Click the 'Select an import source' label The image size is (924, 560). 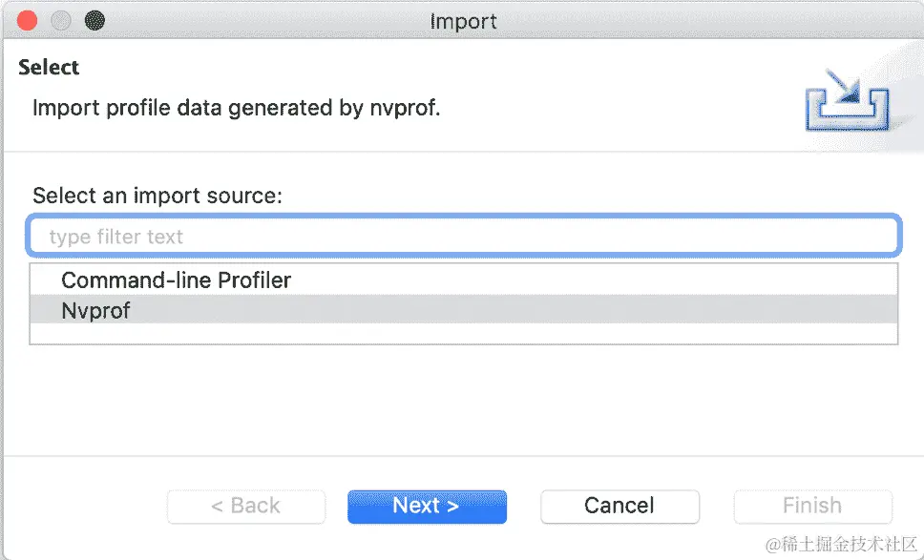tap(157, 196)
